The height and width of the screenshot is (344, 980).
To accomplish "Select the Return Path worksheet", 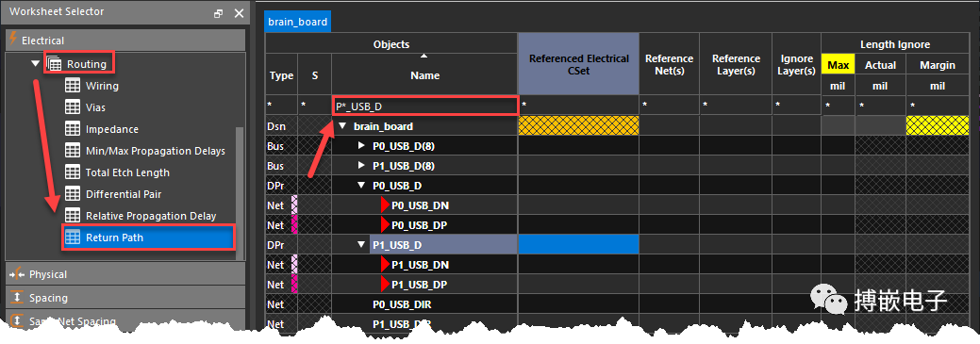I will (148, 238).
